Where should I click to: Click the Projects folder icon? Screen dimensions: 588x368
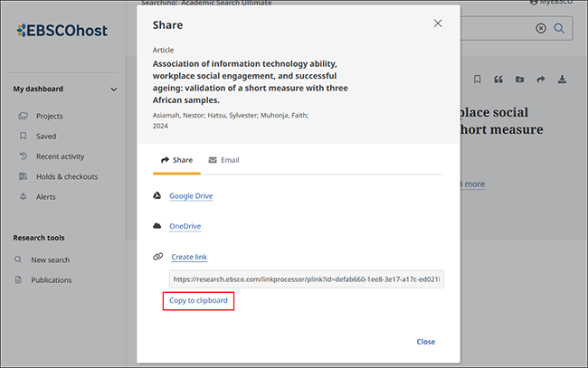[x=24, y=116]
